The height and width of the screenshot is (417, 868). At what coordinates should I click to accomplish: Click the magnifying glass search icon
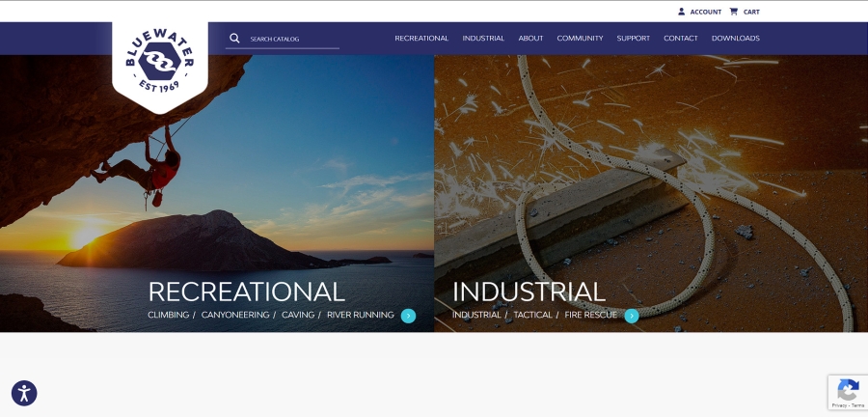click(234, 39)
